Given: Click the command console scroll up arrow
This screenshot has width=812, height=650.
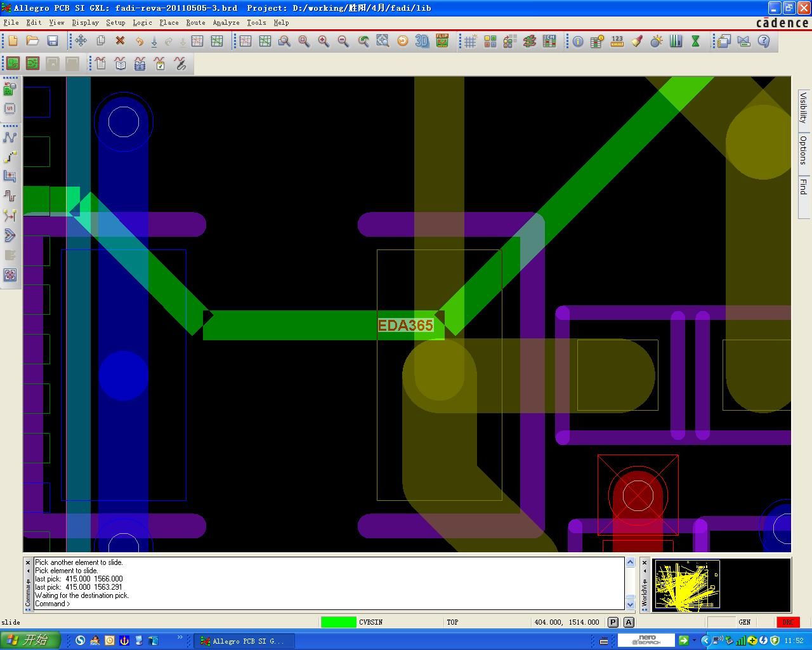Looking at the screenshot, I should (x=630, y=562).
